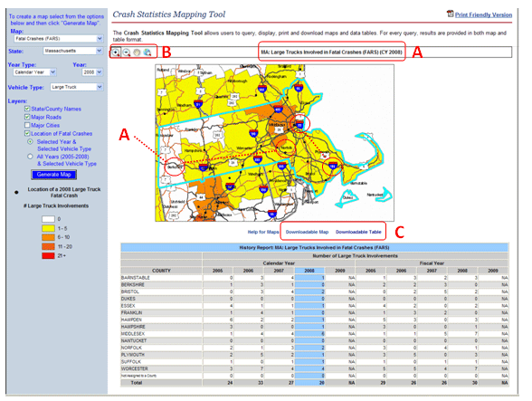Image resolution: width=532 pixels, height=401 pixels.
Task: Select the zoom out magnifier tool
Action: tap(127, 53)
